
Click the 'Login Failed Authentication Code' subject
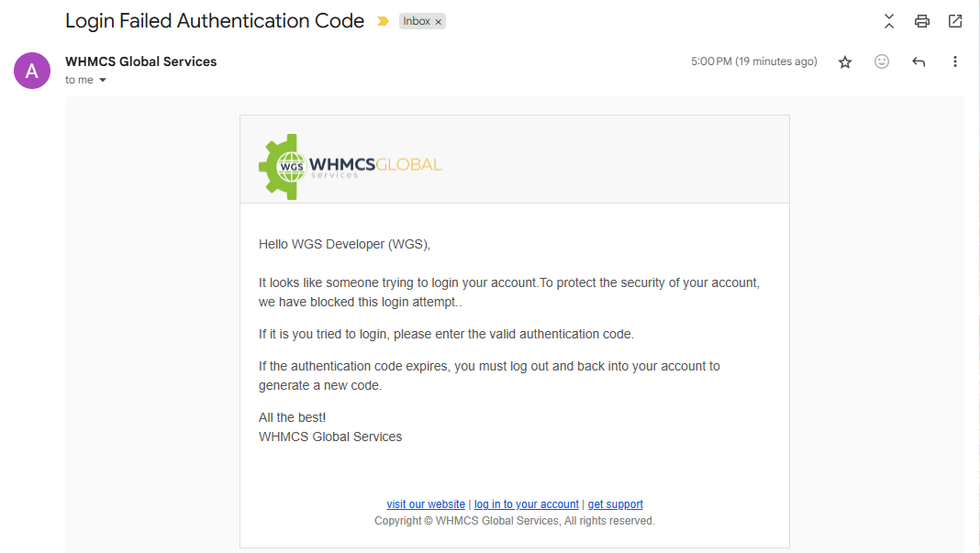point(215,21)
